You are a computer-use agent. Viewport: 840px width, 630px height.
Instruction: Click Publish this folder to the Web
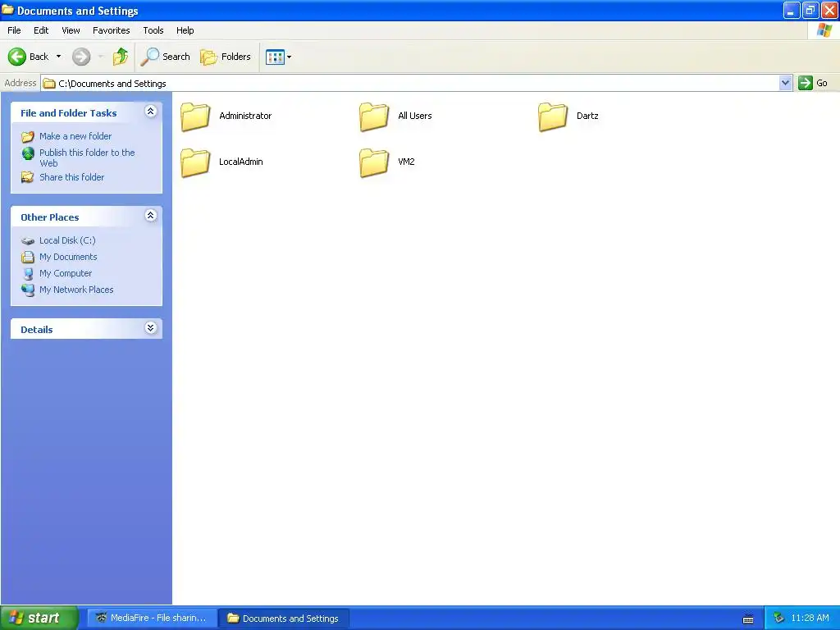point(87,157)
